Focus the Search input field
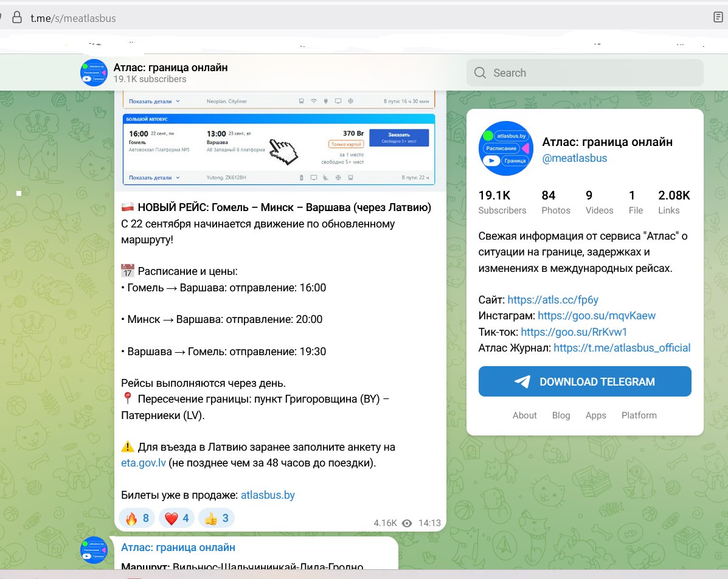 pyautogui.click(x=585, y=72)
